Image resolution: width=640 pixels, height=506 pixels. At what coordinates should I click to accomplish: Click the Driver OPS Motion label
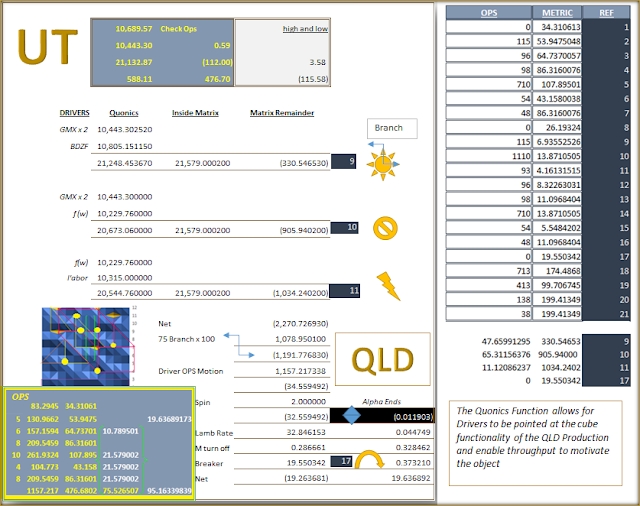coord(191,371)
